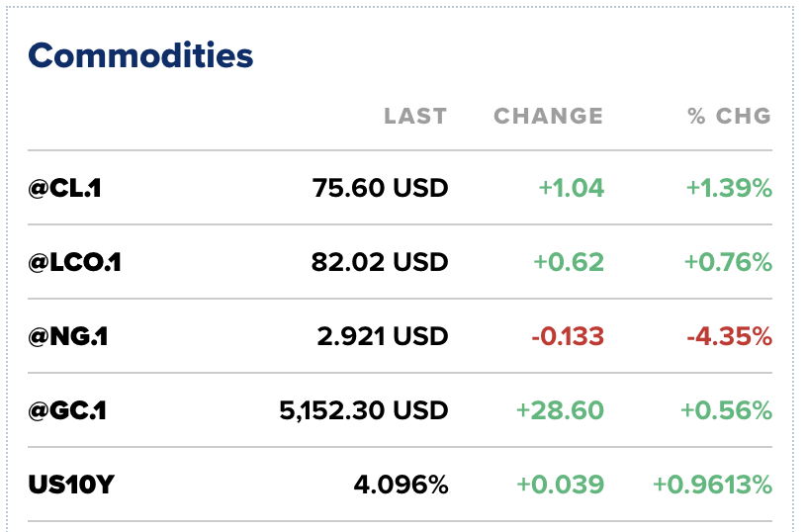Click the +28.60 change value
Viewport: 805px width, 532px height.
coord(560,410)
